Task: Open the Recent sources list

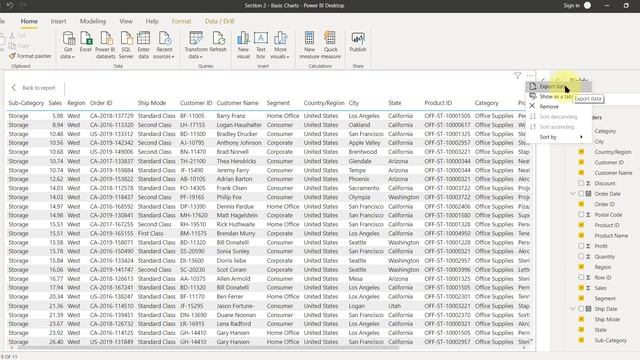Action: pyautogui.click(x=164, y=44)
